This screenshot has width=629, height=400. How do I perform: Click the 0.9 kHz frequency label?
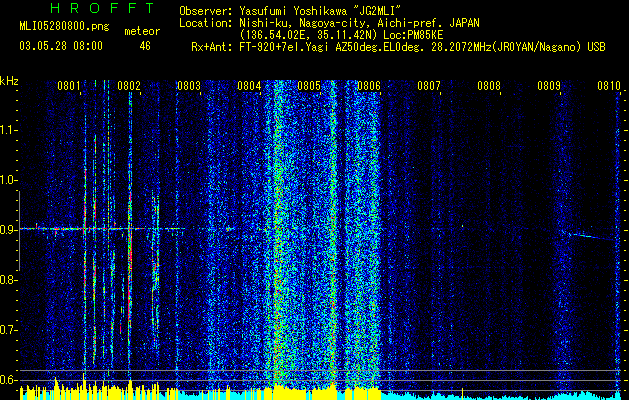[9, 230]
